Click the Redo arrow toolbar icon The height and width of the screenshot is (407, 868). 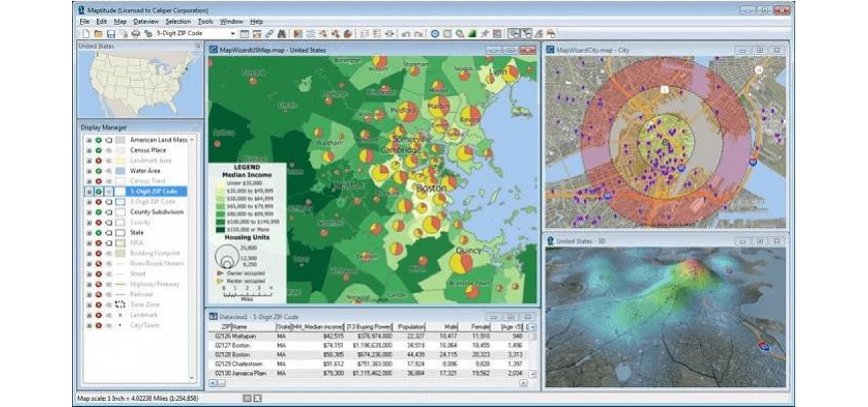(x=419, y=33)
